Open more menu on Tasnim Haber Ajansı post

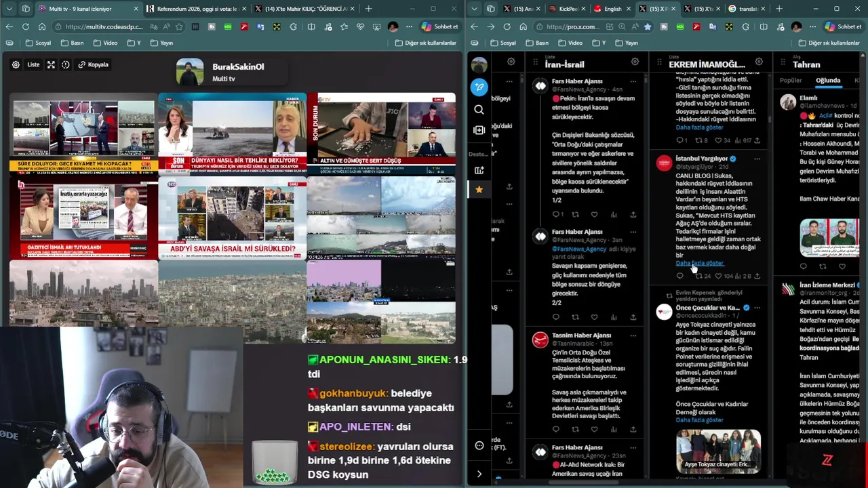coord(633,335)
